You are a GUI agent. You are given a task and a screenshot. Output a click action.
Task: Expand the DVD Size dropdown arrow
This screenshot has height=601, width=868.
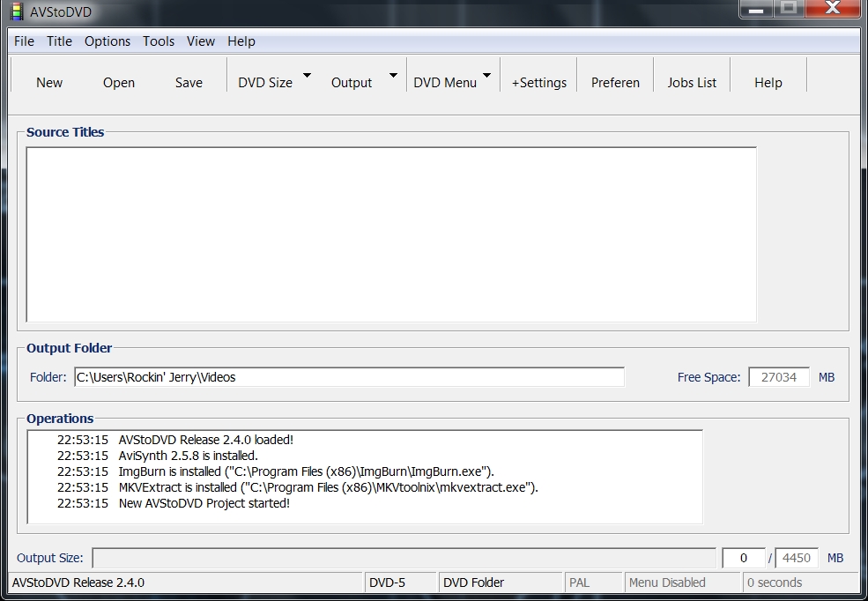(x=308, y=75)
